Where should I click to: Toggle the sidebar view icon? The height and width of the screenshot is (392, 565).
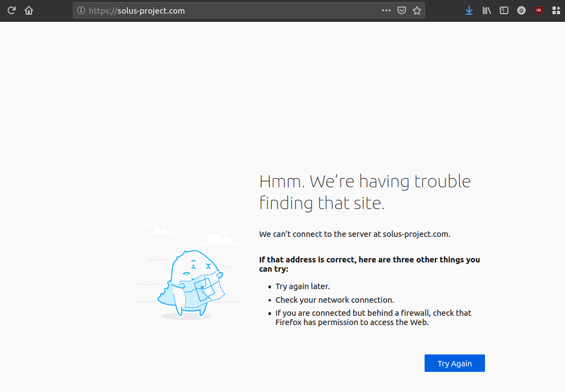coord(503,10)
